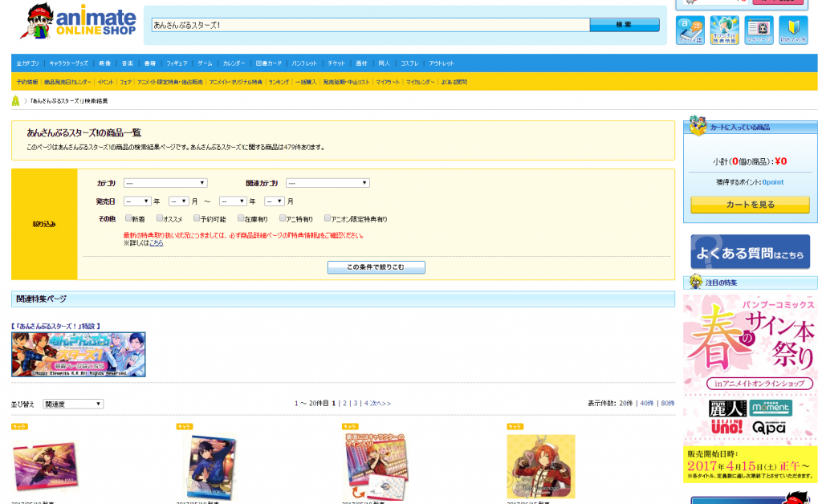Open the マイページ icon
The image size is (822, 504).
pos(759,30)
